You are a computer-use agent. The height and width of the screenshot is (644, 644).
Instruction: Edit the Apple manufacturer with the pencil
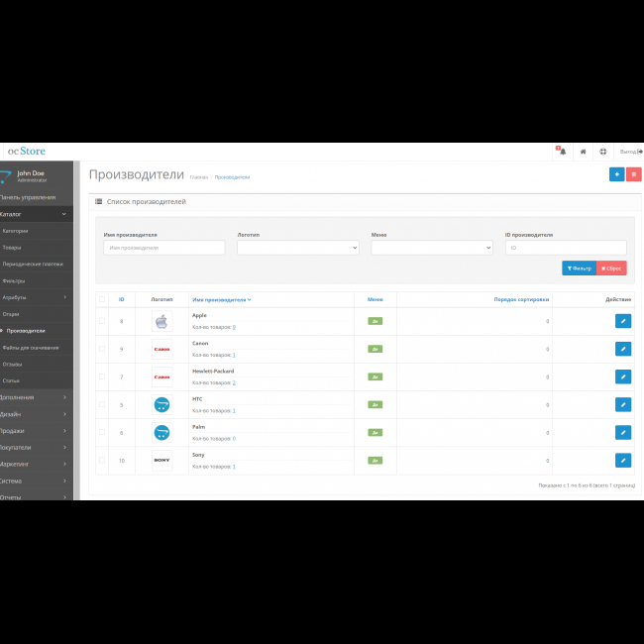[x=623, y=321]
